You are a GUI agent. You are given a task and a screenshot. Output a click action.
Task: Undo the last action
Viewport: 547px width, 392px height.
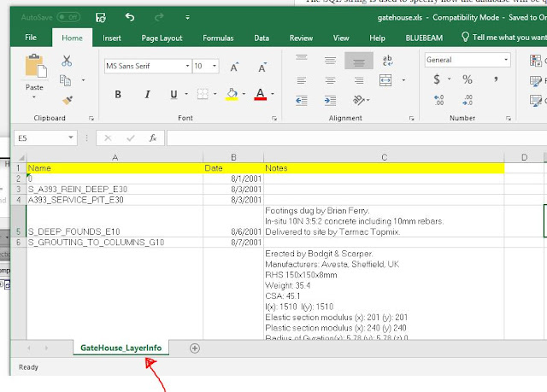[x=129, y=17]
